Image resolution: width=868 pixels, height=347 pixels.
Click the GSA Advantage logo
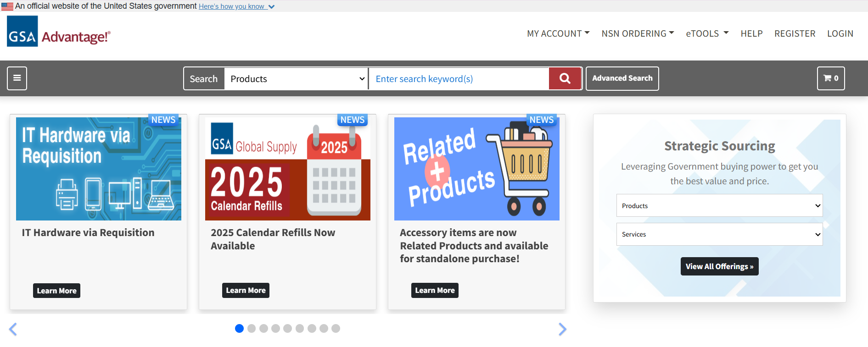[x=59, y=31]
